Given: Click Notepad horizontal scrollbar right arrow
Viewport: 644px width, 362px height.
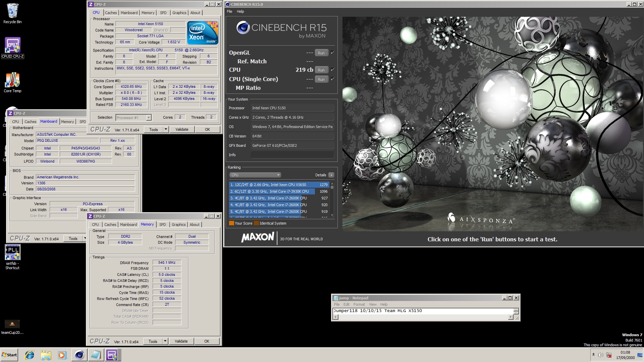Looking at the screenshot, I should click(511, 317).
